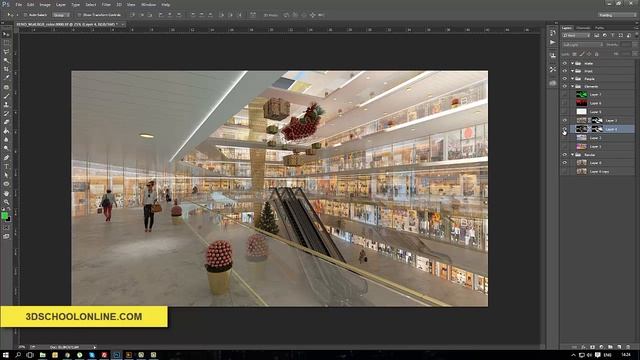Open Windows Start menu
640x360 pixels.
[6, 355]
